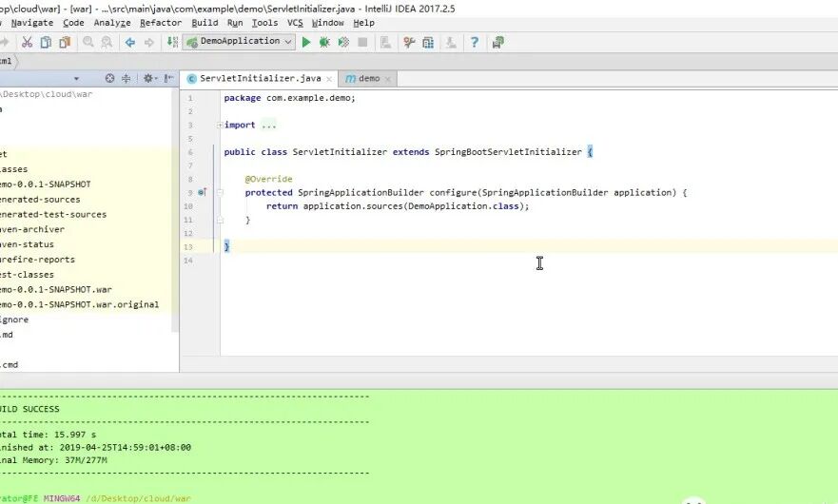
Task: Close the ServletInitializer.java tab
Action: click(x=329, y=79)
